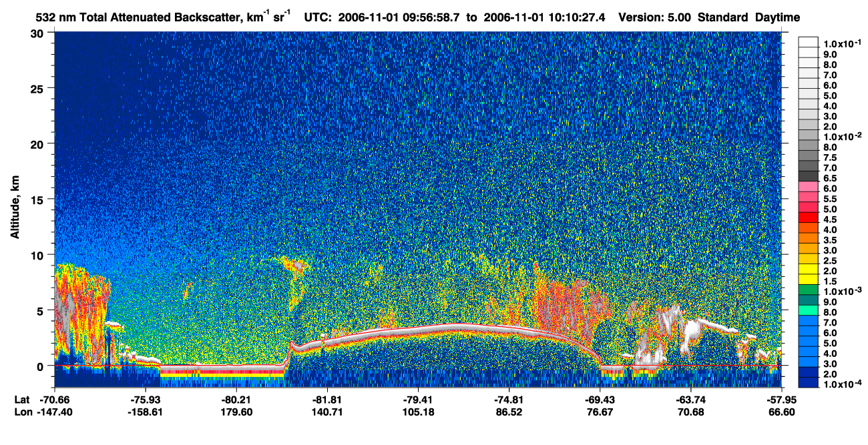
Task: Click the white swatch at colorbar top
Action: [809, 42]
